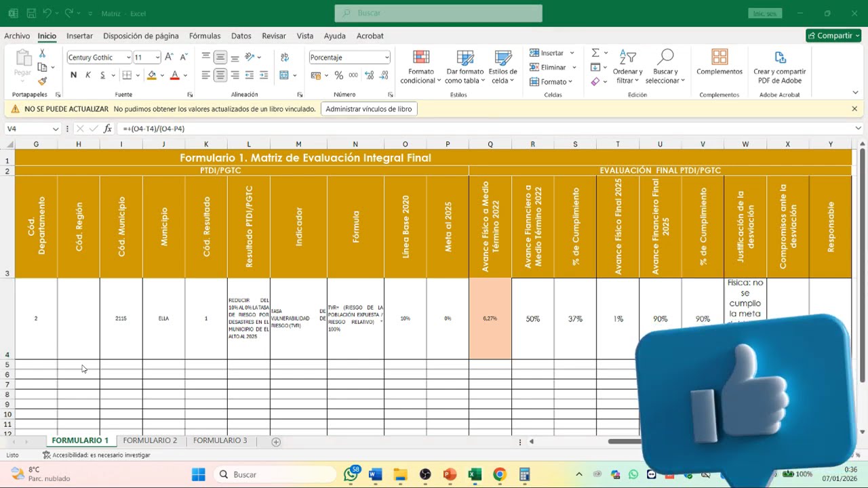Open the Windows Start menu

198,474
